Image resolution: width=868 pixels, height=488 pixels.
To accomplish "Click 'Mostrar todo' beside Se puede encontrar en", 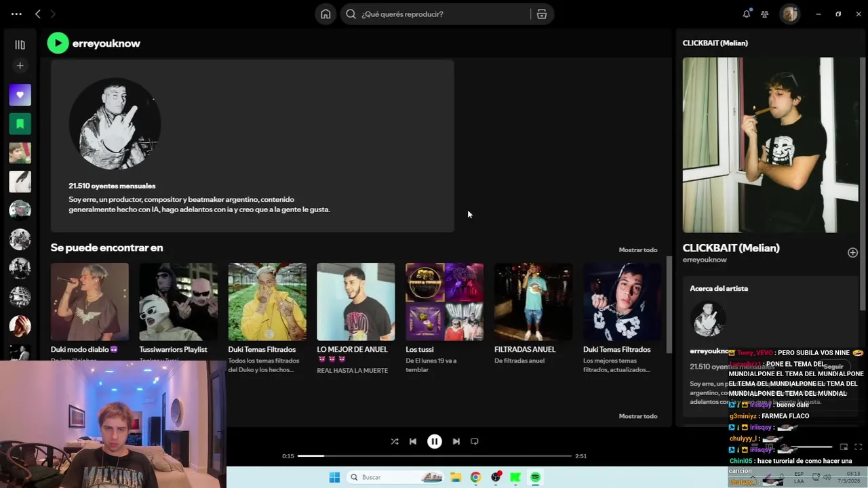I will [x=638, y=250].
